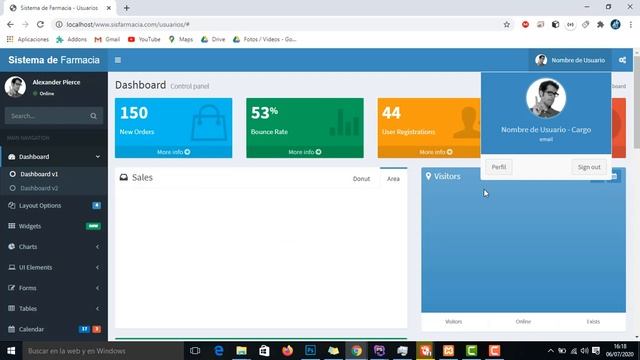The image size is (640, 360).
Task: Click the Forms edit icon
Action: [11, 288]
